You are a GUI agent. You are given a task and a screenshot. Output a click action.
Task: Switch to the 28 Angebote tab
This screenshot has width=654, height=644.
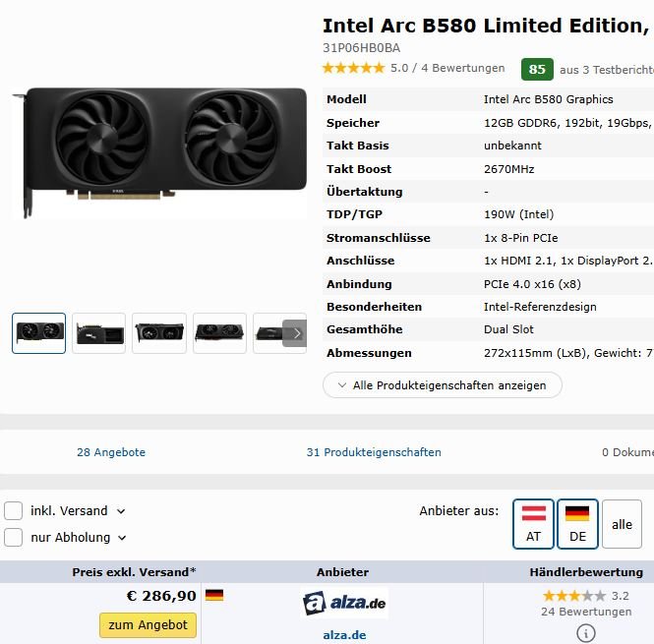click(111, 452)
